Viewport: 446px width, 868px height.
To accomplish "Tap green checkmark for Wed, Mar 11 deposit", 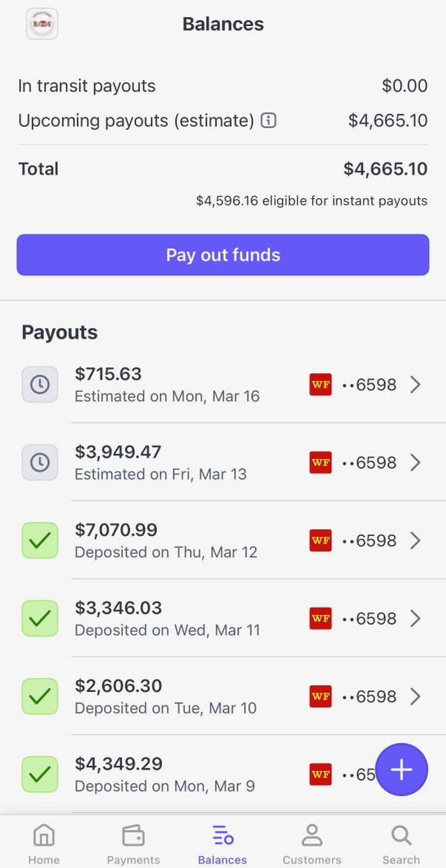I will pos(39,619).
